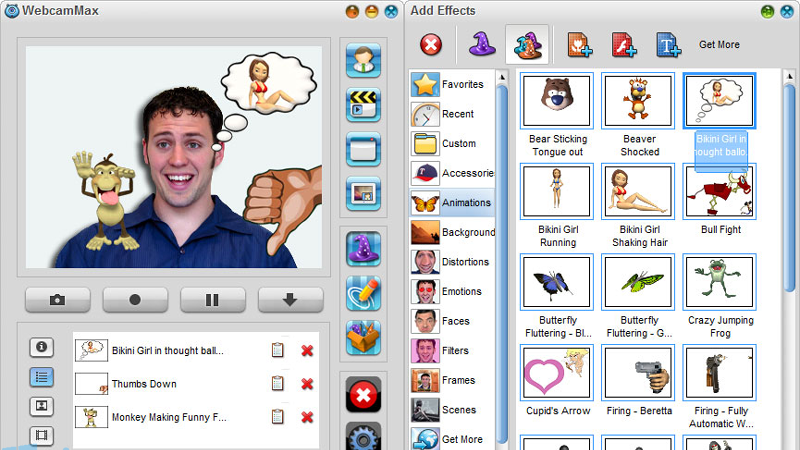This screenshot has width=800, height=450.
Task: Open the Background category
Action: point(452,232)
